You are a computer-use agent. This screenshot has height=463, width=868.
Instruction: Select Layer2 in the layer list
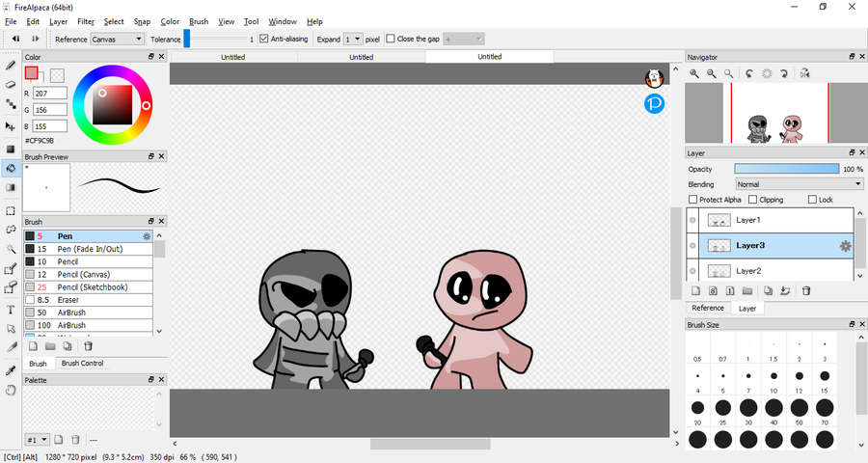click(776, 270)
